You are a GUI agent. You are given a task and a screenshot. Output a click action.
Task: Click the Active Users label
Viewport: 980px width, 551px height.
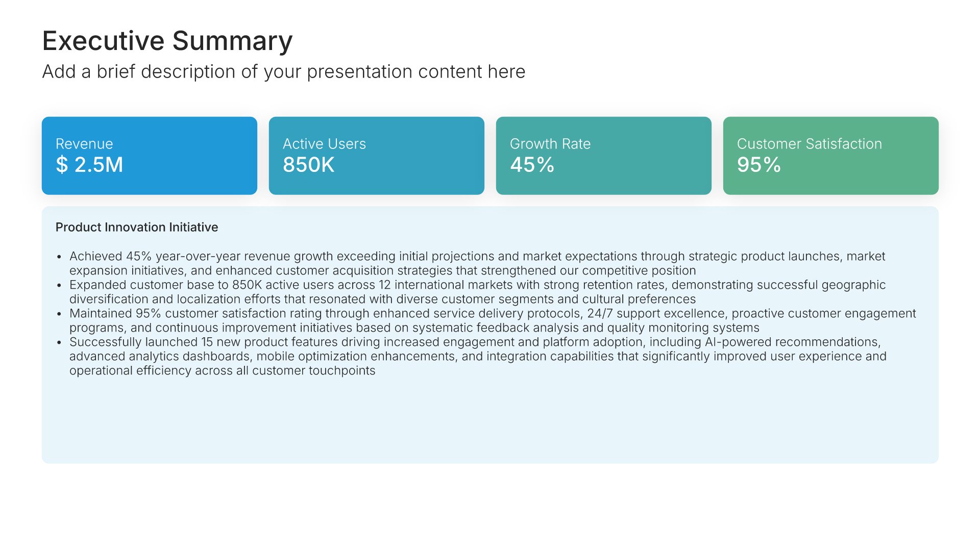point(324,144)
